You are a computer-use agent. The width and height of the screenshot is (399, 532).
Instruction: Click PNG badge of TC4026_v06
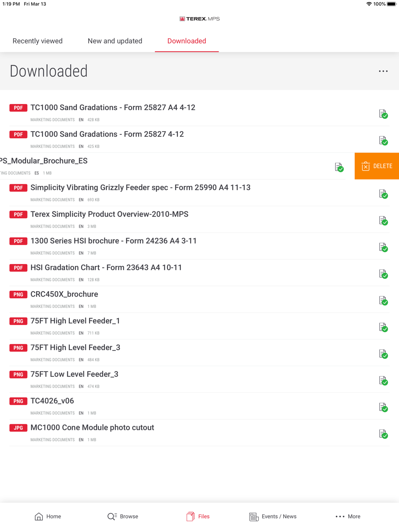tap(18, 401)
